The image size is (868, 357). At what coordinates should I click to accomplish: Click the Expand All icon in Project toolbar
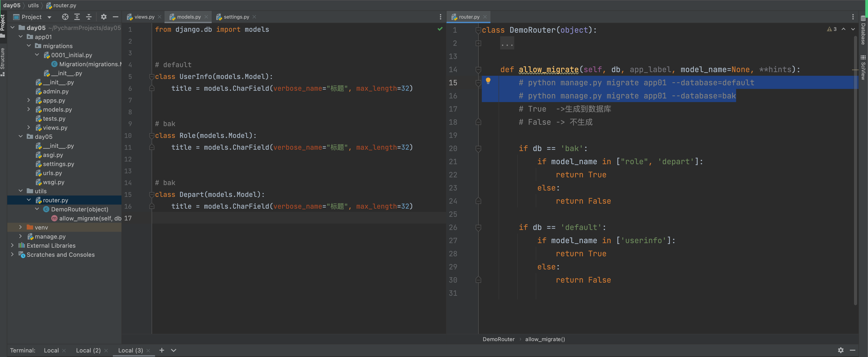pyautogui.click(x=77, y=17)
